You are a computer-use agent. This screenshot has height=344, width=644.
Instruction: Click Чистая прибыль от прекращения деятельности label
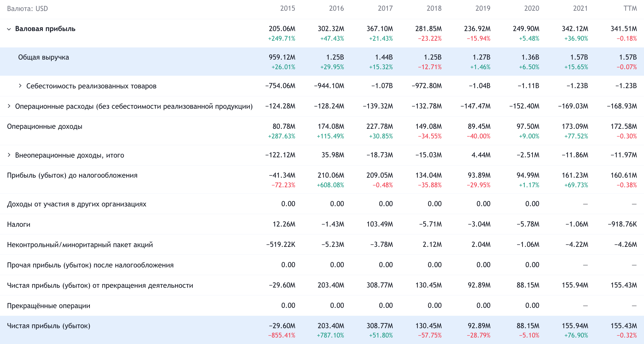(x=100, y=285)
